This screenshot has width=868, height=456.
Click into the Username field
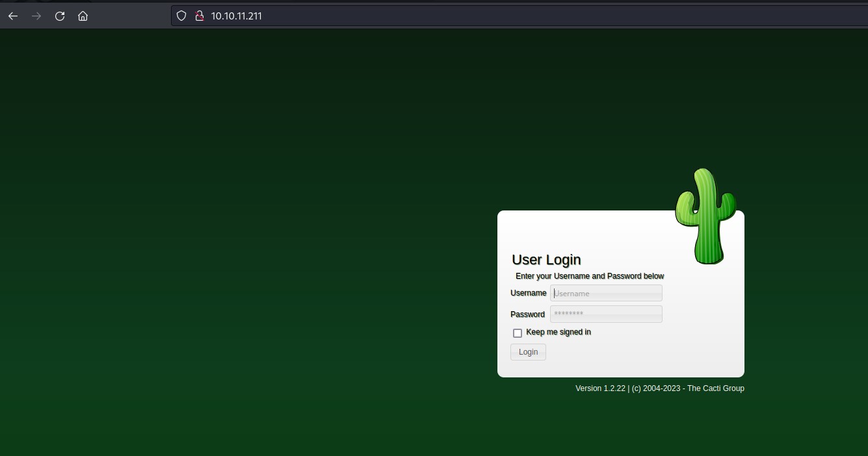tap(606, 293)
